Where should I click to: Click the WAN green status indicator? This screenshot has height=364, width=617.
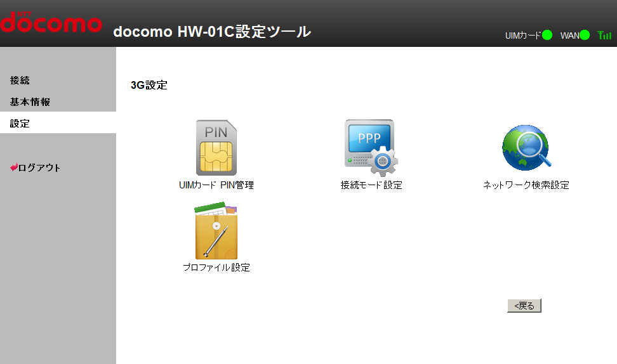tap(585, 36)
